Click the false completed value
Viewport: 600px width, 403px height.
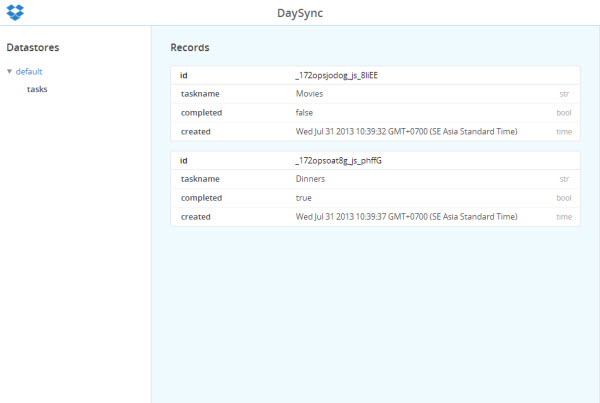pos(304,113)
